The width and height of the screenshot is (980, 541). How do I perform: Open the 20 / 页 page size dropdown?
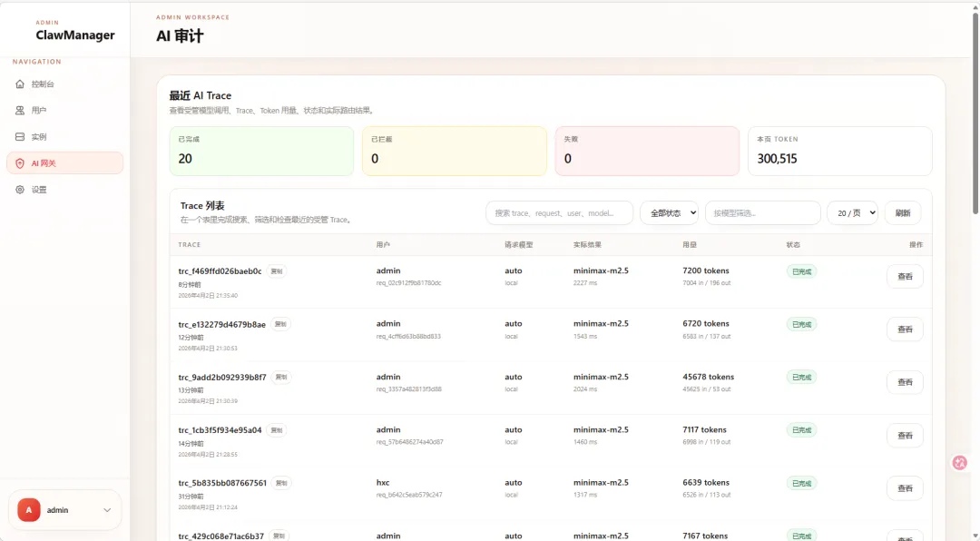[x=852, y=213]
